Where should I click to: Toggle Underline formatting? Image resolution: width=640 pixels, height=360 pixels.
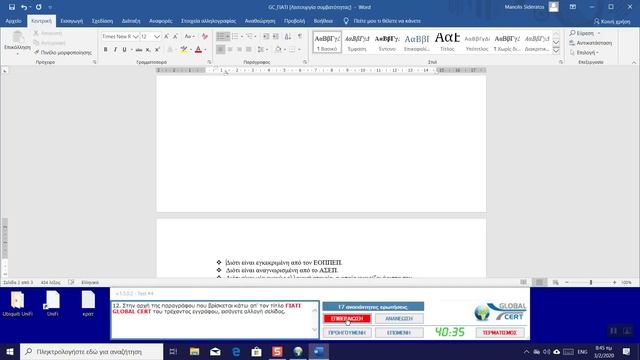tap(124, 49)
